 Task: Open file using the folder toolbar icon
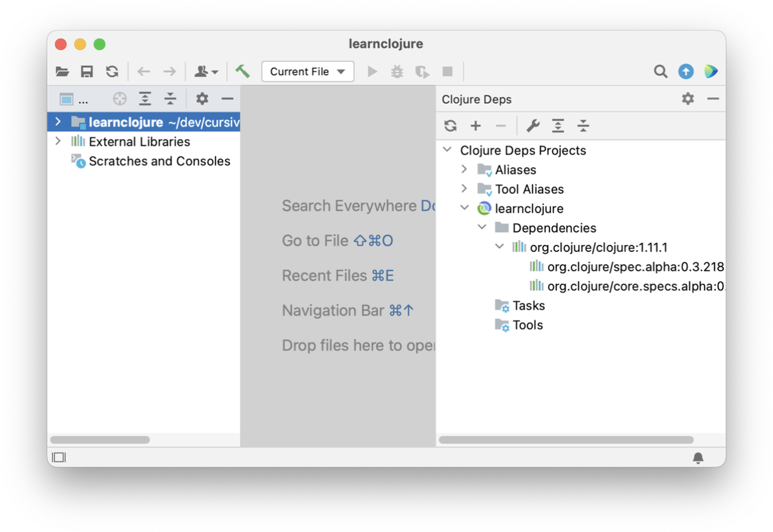62,72
